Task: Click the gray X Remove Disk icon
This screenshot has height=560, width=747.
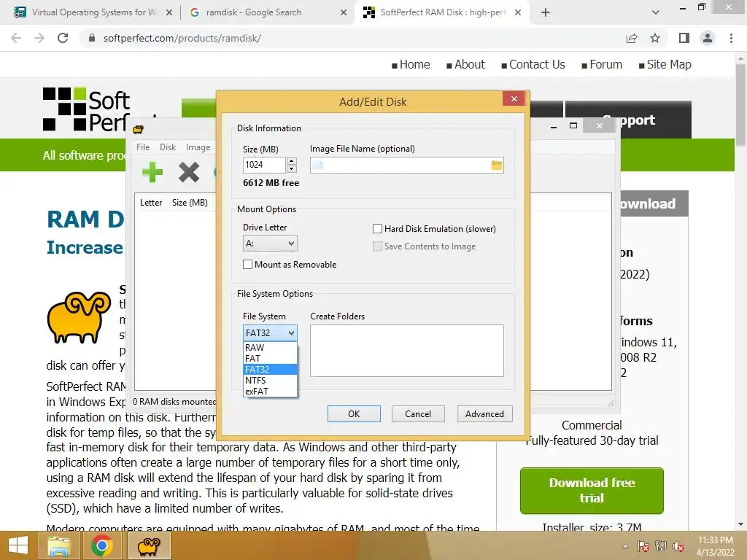Action: pos(189,172)
